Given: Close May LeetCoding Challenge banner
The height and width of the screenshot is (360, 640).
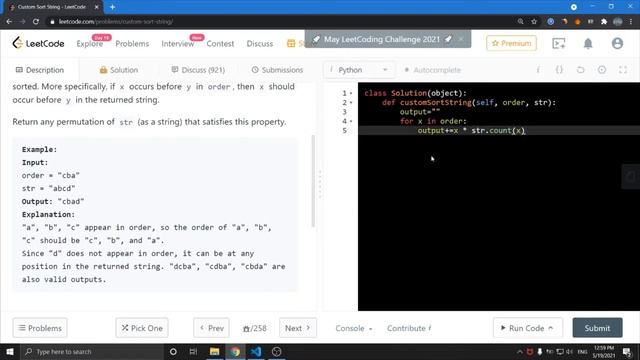Looking at the screenshot, I should (x=461, y=39).
